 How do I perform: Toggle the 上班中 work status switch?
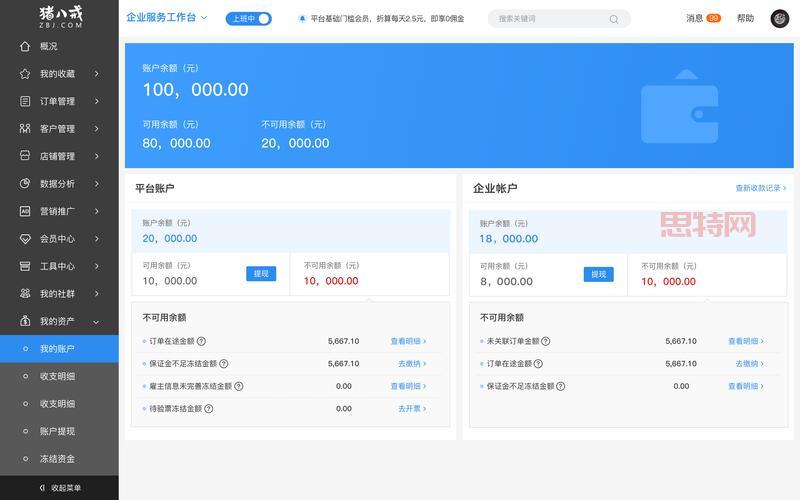click(x=248, y=19)
